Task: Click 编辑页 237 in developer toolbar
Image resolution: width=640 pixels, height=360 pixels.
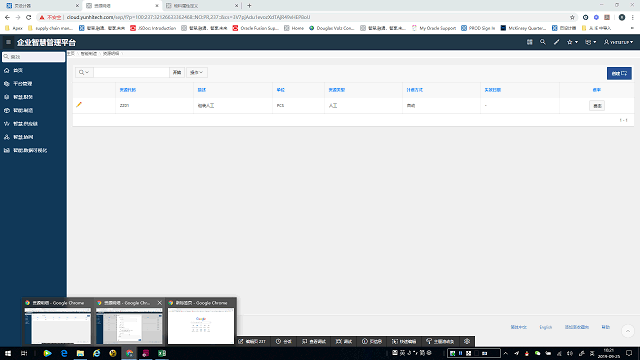Action: click(252, 341)
